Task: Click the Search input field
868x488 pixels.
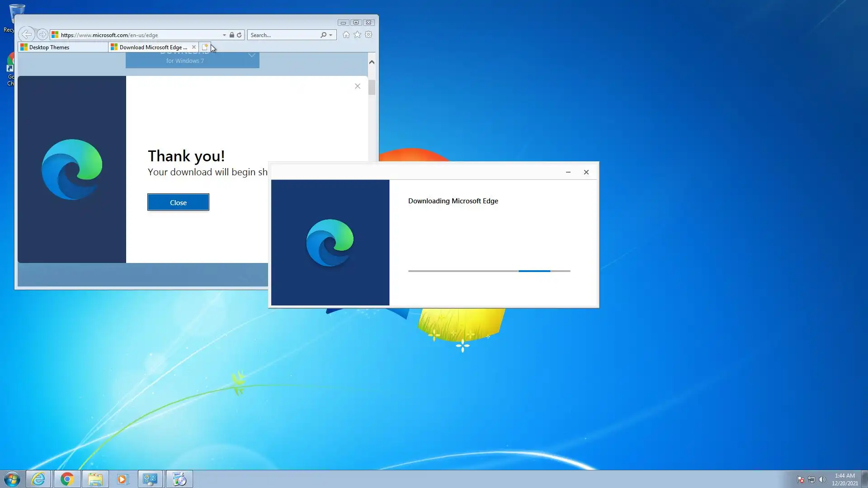Action: (x=283, y=35)
